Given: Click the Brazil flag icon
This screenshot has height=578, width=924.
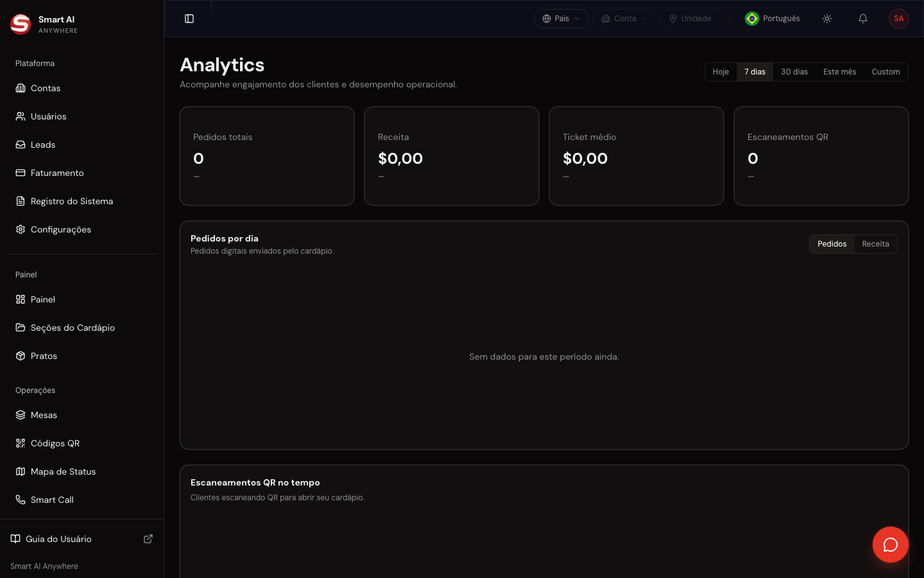Looking at the screenshot, I should (x=752, y=19).
